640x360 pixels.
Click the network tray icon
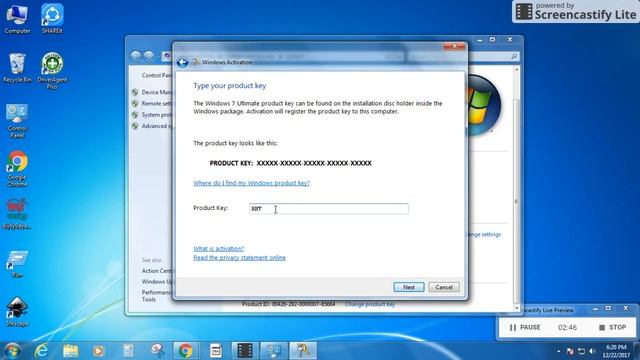pyautogui.click(x=582, y=351)
